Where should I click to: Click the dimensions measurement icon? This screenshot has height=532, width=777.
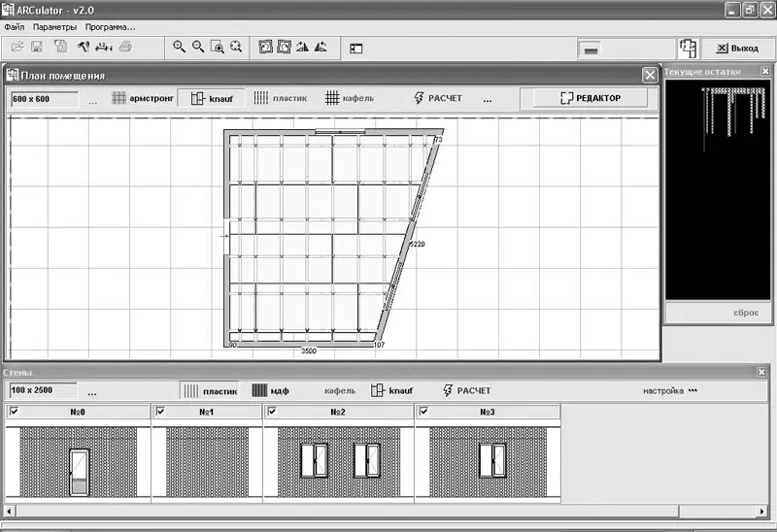pos(104,48)
